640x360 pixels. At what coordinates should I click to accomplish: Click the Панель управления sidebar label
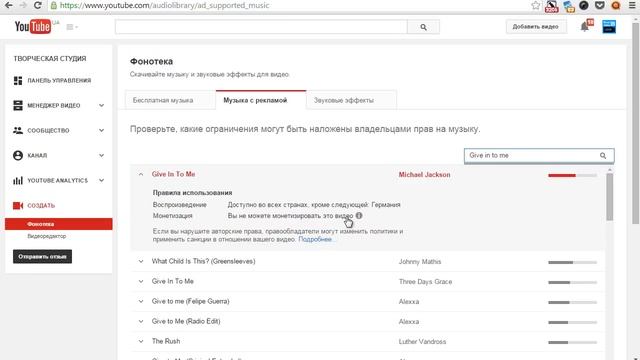point(59,80)
